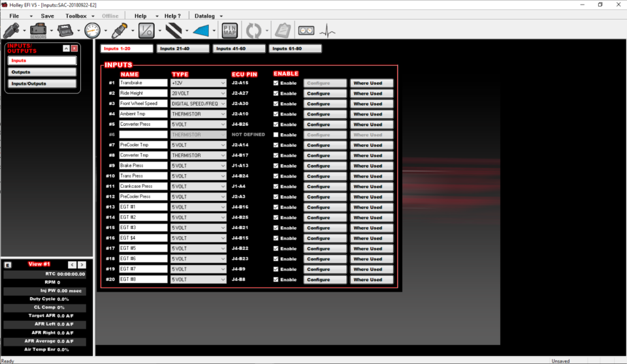Configure input #15 EGT #3

pos(325,228)
